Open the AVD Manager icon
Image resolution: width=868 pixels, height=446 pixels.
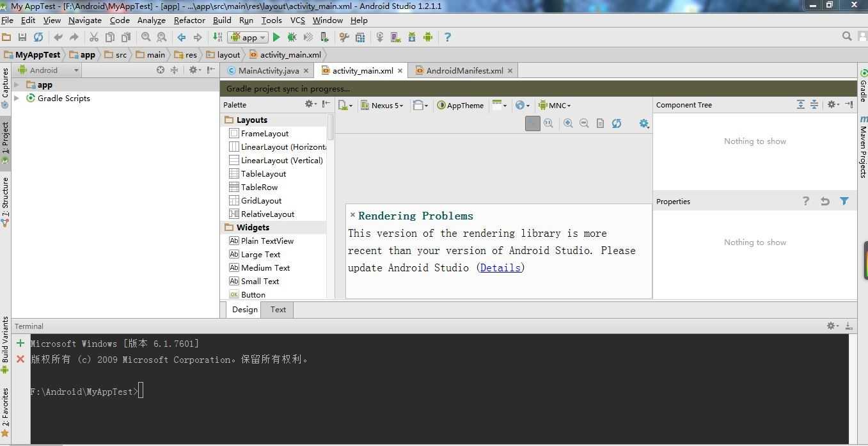point(396,37)
